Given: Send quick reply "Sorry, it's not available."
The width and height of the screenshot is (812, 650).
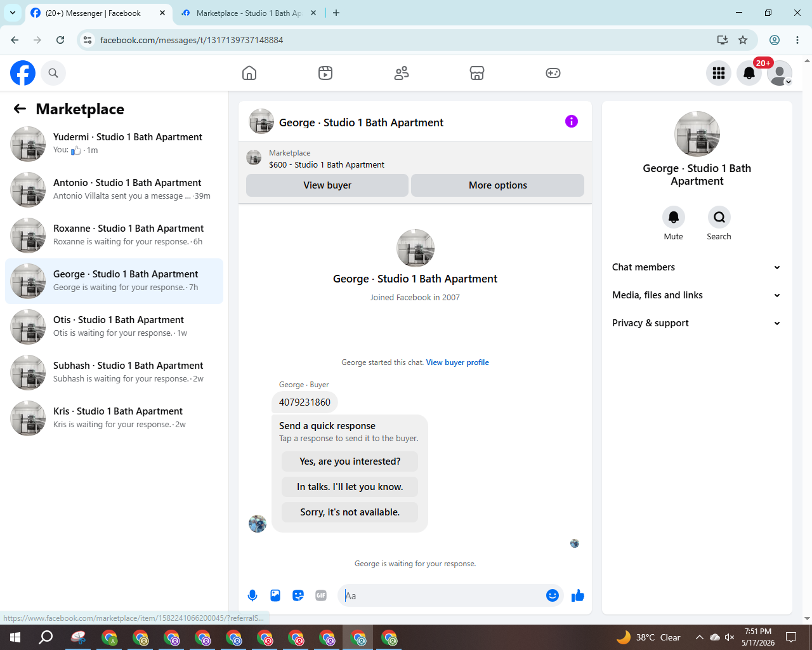Looking at the screenshot, I should click(x=350, y=512).
